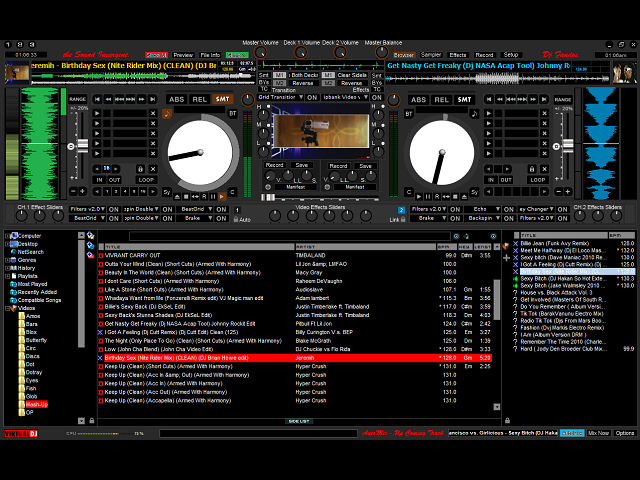Eject the track from the left deck
The width and height of the screenshot is (640, 480).
click(x=177, y=197)
